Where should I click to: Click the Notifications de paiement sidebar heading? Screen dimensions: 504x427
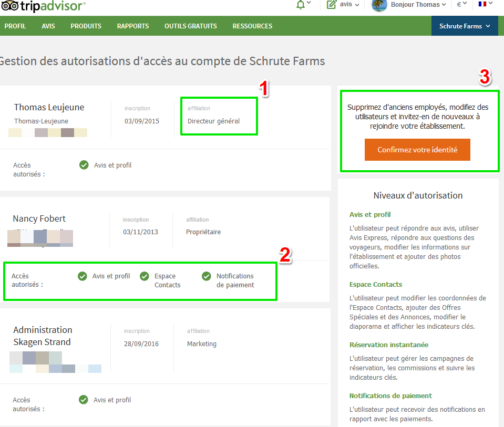[x=390, y=395]
